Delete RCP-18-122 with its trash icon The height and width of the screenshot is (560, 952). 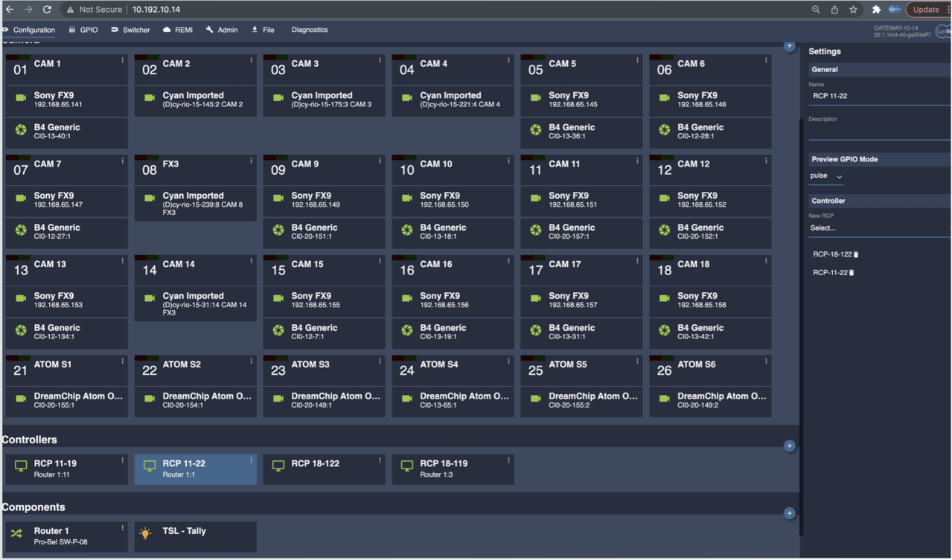coord(856,254)
